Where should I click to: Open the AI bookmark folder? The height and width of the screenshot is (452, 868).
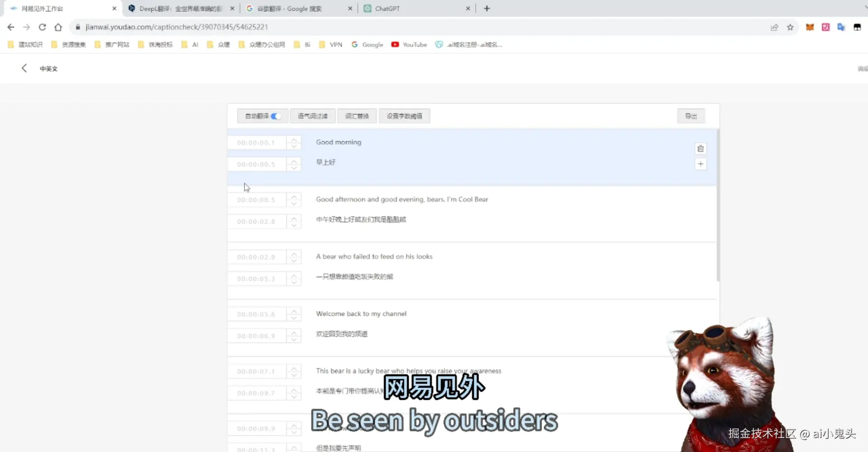pyautogui.click(x=190, y=44)
